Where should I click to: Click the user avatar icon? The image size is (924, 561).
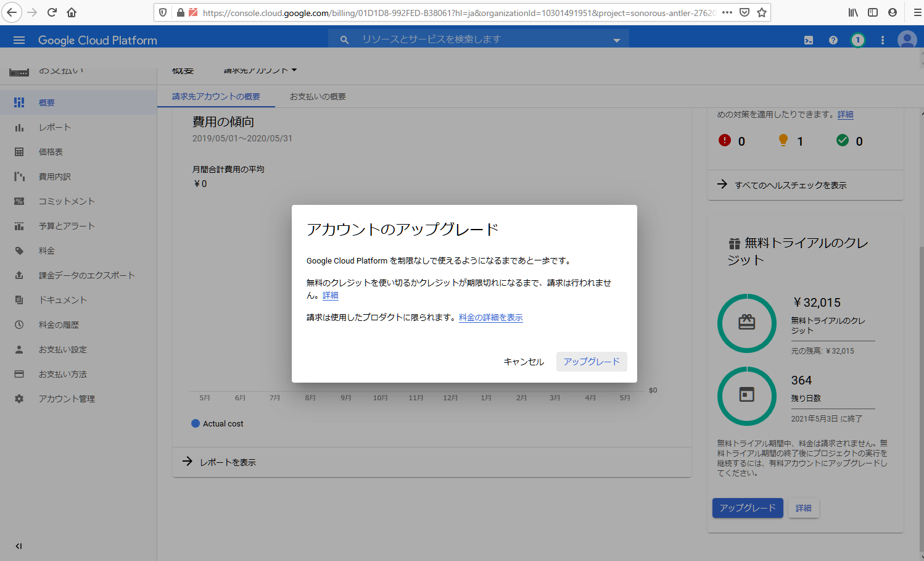coord(907,40)
